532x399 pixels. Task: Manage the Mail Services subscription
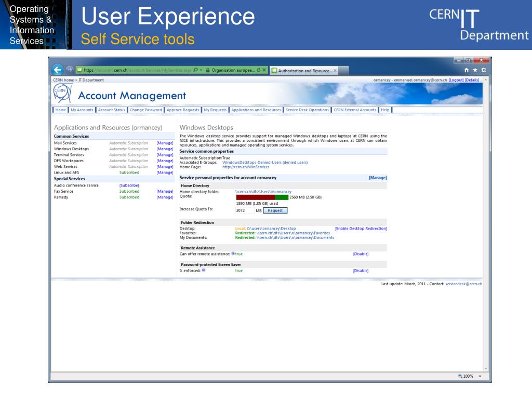[x=165, y=143]
